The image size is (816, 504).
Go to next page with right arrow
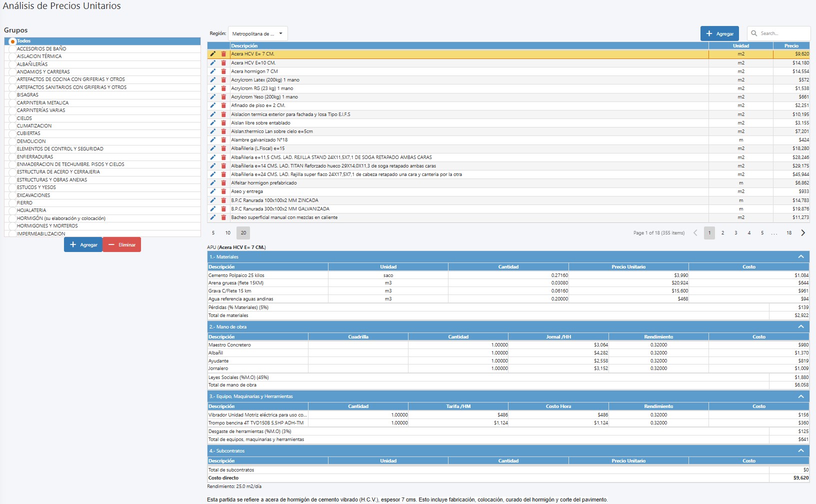803,233
